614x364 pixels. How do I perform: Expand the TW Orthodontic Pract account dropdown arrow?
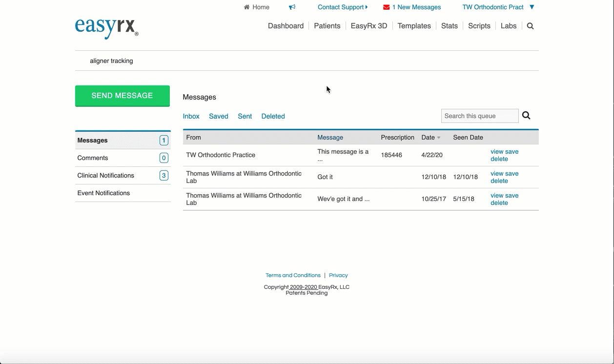532,7
